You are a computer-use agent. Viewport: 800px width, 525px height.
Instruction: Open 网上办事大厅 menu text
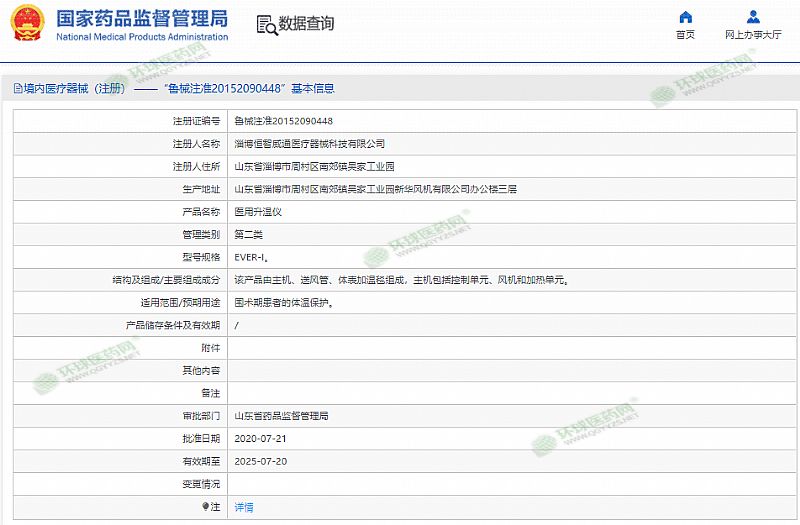tap(753, 35)
